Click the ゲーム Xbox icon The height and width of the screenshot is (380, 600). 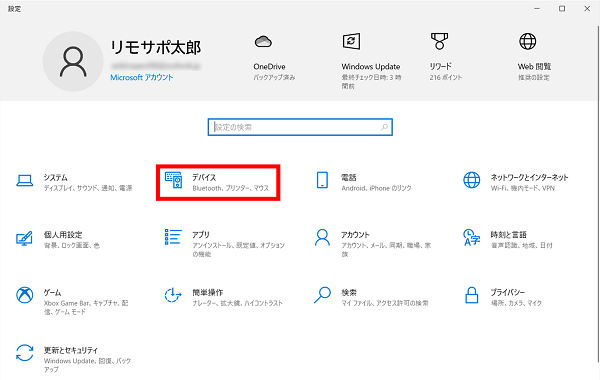click(x=24, y=295)
